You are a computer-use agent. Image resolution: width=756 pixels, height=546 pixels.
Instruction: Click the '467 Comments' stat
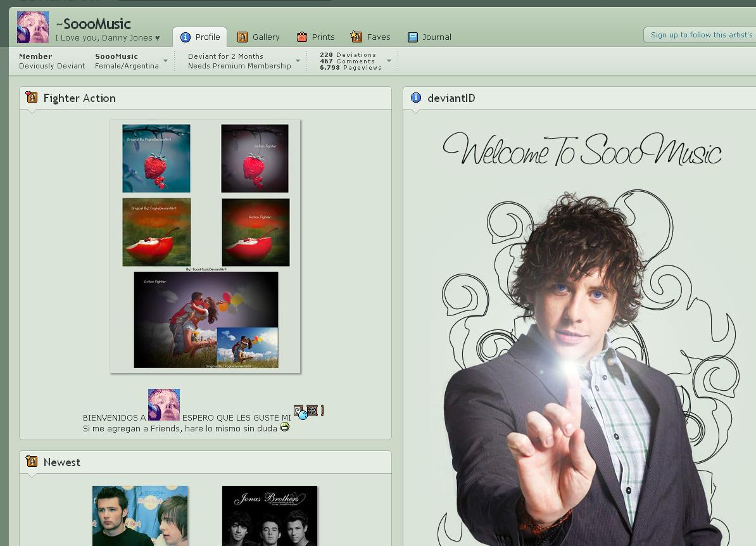point(347,61)
